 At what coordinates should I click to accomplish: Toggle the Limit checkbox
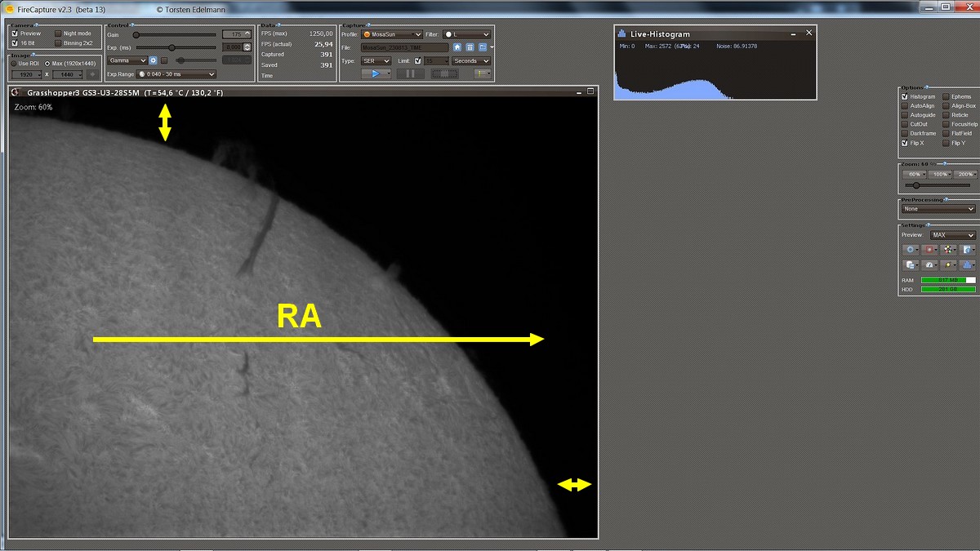point(417,60)
